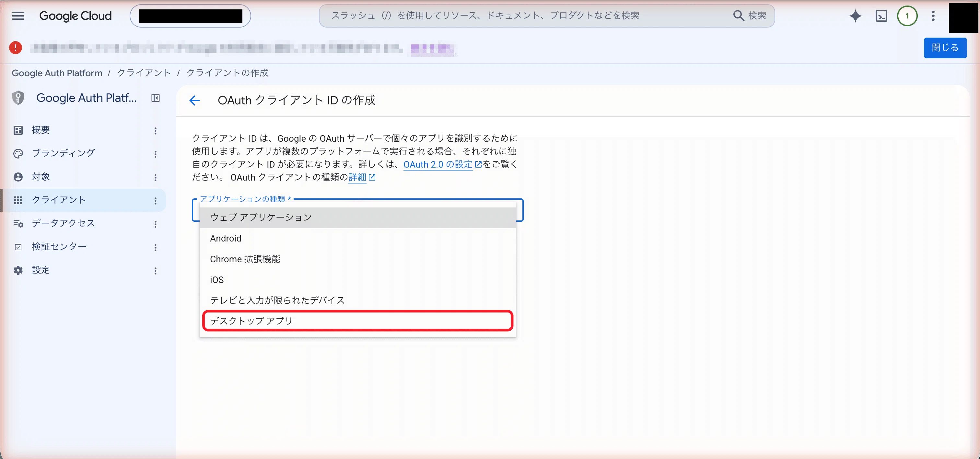Screen dimensions: 980x459
Task: Choose iOS from the dropdown list
Action: tap(357, 280)
